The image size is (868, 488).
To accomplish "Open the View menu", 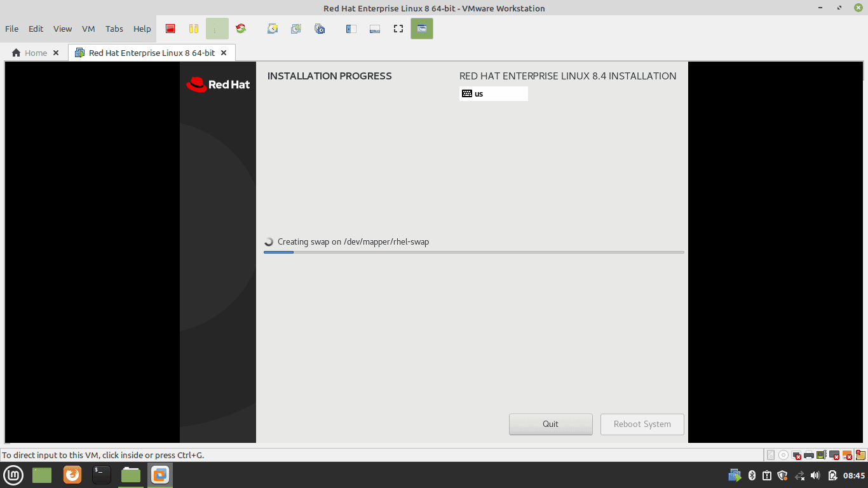I will 63,29.
